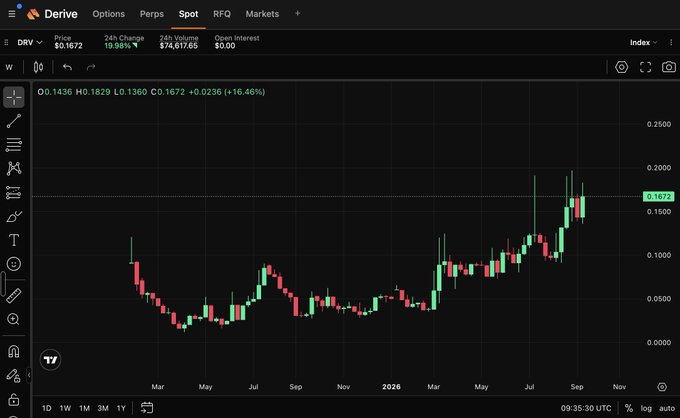Set range to 1Y

(121, 408)
